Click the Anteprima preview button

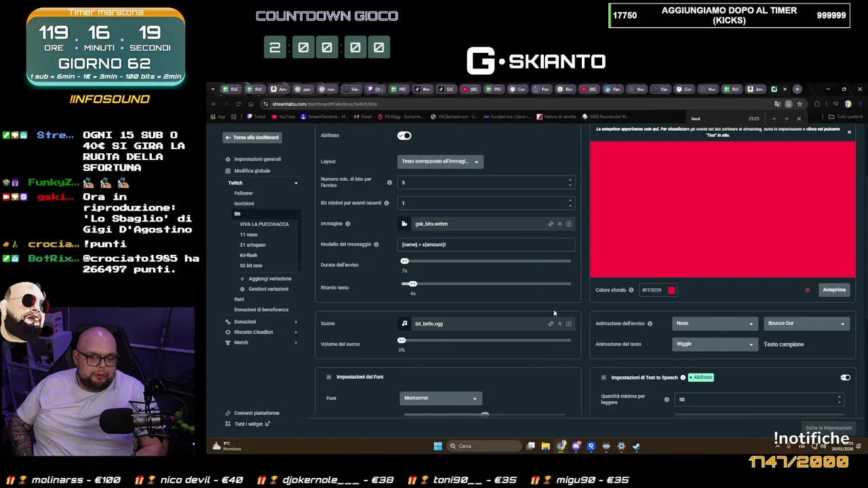(834, 290)
